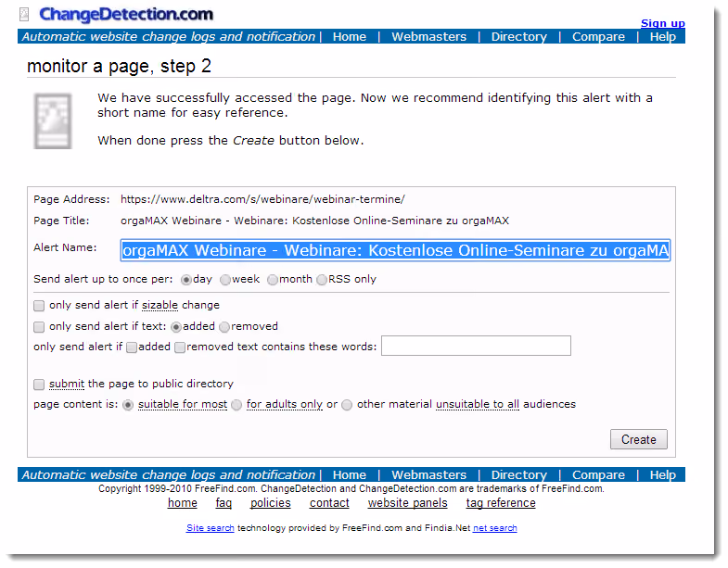Image resolution: width=728 pixels, height=568 pixels.
Task: Open Compare in top navigation bar
Action: pos(598,36)
